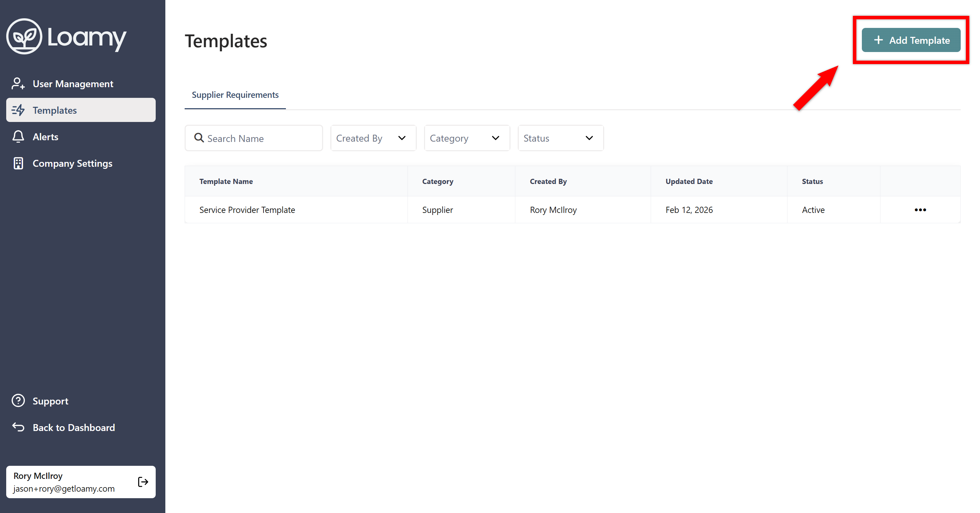Click the logout icon beside Rory McIlroy
This screenshot has height=513, width=980.
point(143,482)
